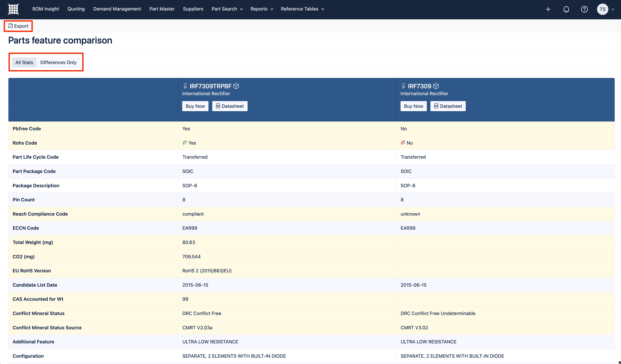The image size is (621, 364).
Task: Click the 709.544 CO2 value
Action: [191, 257]
